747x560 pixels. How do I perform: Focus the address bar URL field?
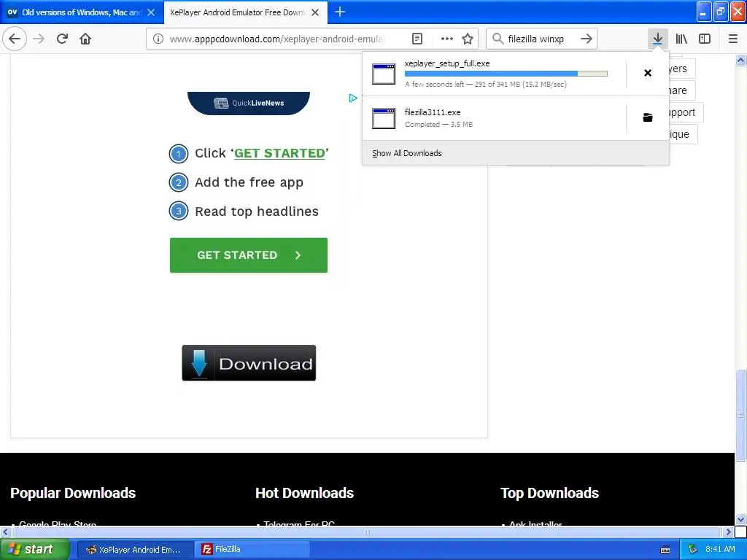pyautogui.click(x=276, y=39)
